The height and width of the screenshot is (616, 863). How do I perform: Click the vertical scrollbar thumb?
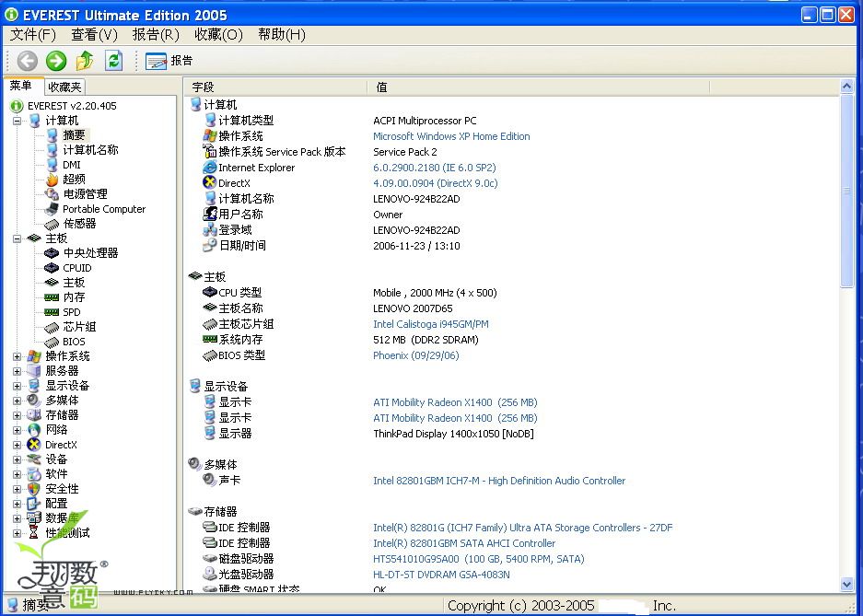[x=847, y=191]
